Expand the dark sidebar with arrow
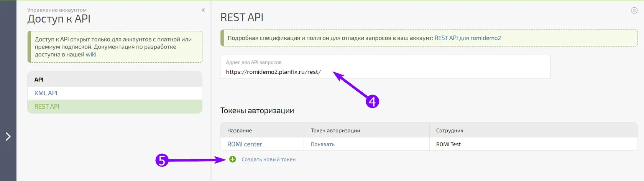 pyautogui.click(x=8, y=136)
